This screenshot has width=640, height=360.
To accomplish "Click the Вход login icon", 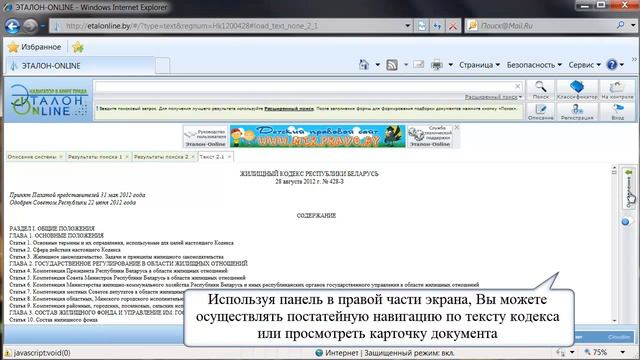I will (617, 111).
